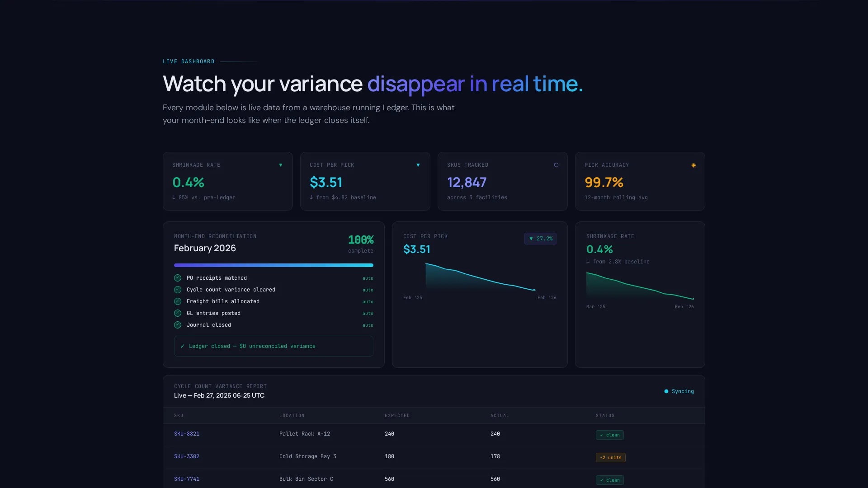Toggle the Journal closed check circle
The height and width of the screenshot is (488, 868).
click(x=178, y=325)
